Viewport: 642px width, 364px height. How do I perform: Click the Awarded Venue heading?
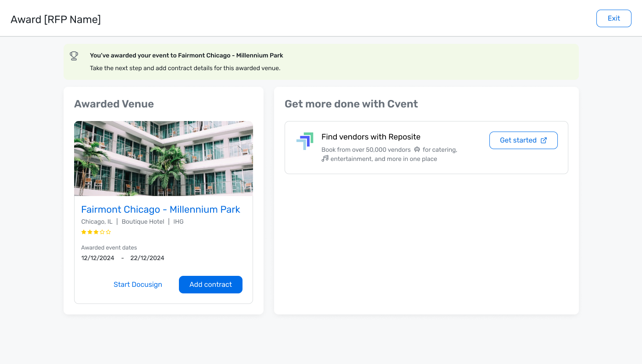[x=114, y=104]
